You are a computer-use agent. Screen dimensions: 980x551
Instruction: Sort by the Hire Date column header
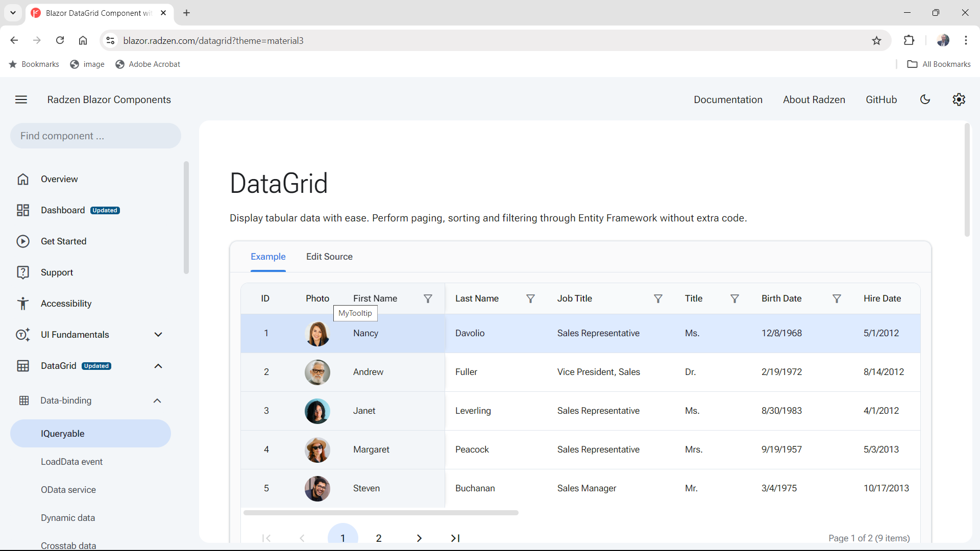[882, 298]
